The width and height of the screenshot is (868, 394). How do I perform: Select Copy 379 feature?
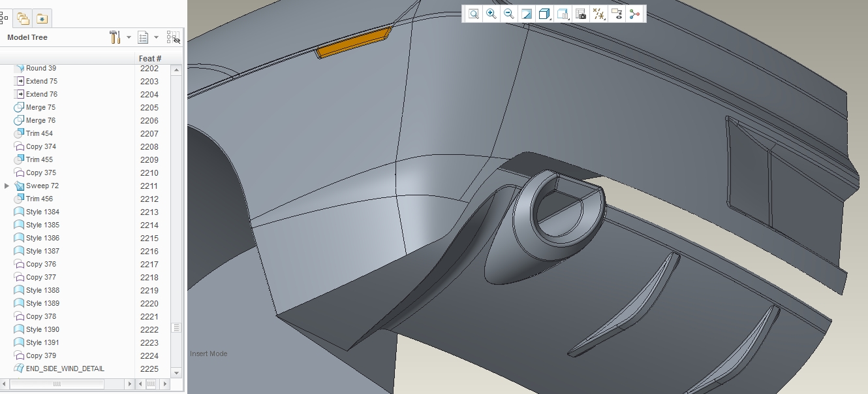[41, 355]
